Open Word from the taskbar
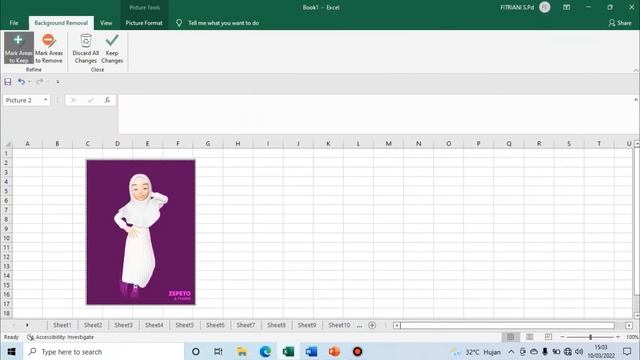640x360 pixels. tap(311, 351)
